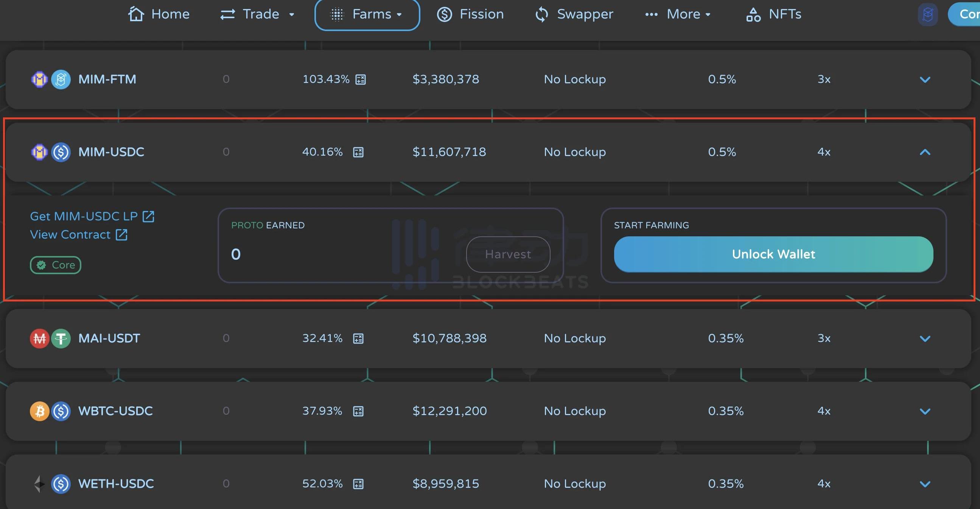Click the Core badge tag
Viewport: 980px width, 509px height.
pyautogui.click(x=56, y=265)
